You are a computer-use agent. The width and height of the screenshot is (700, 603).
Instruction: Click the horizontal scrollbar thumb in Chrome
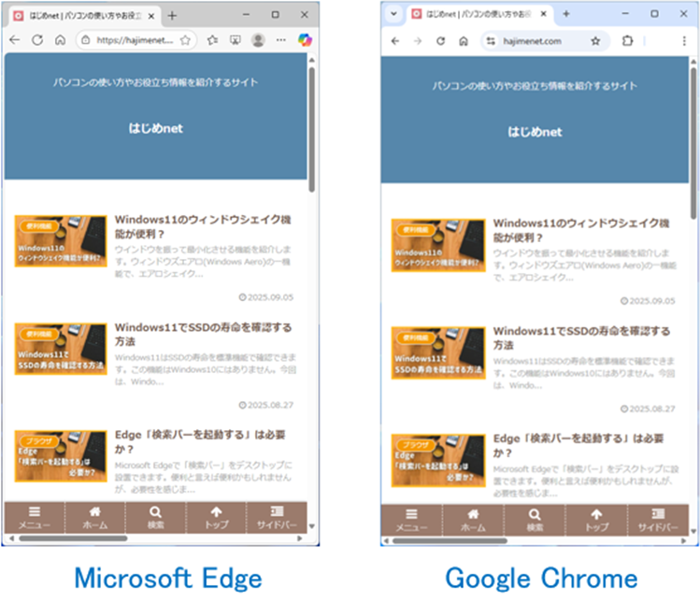coord(450,540)
